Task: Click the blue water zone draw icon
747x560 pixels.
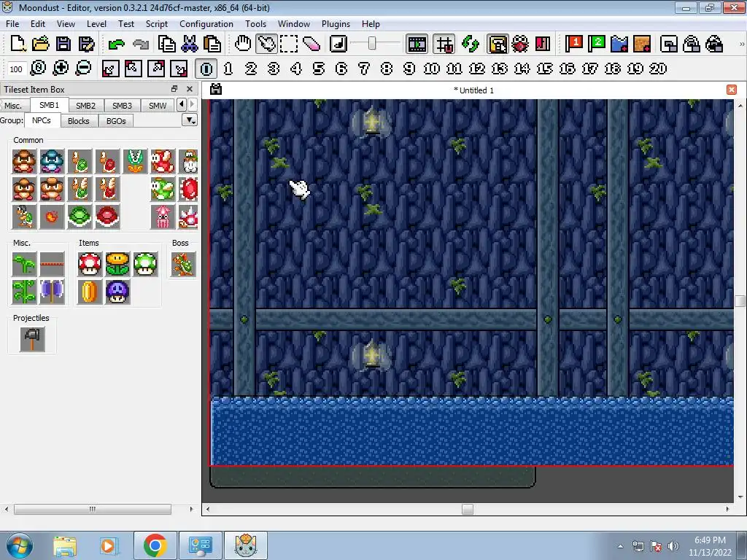Action: tap(619, 44)
